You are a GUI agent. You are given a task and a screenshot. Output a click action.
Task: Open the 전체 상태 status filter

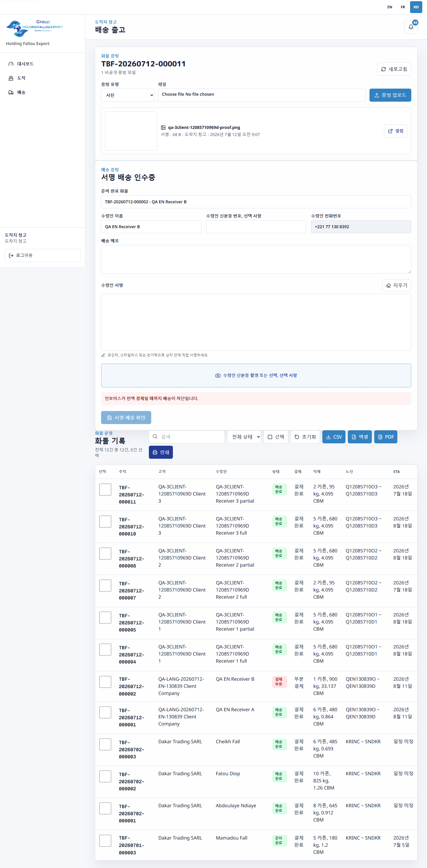pos(244,437)
